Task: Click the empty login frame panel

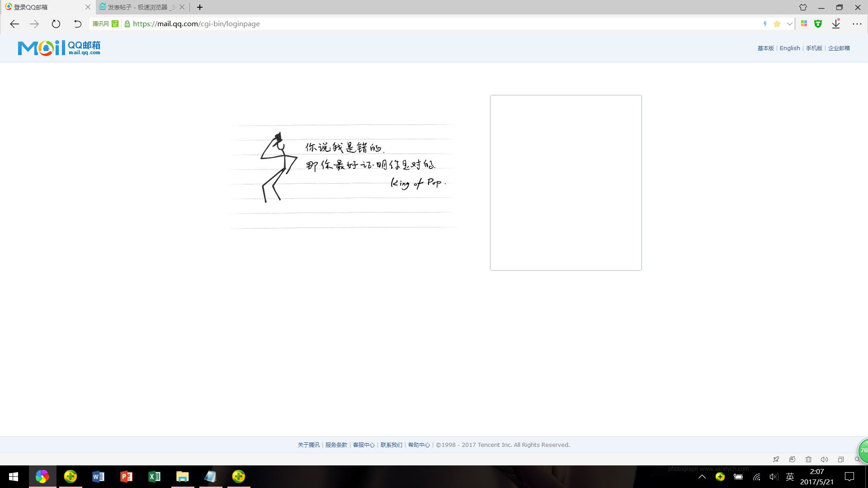Action: point(566,183)
